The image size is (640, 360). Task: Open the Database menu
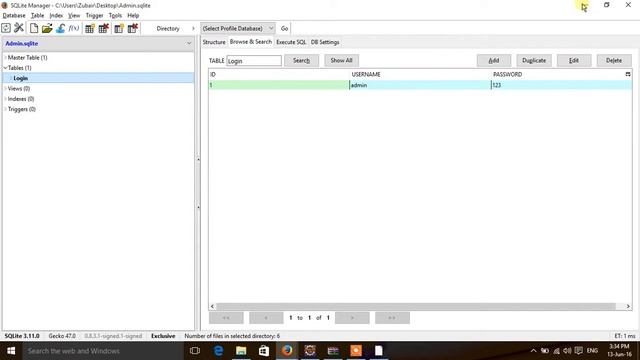coord(14,16)
